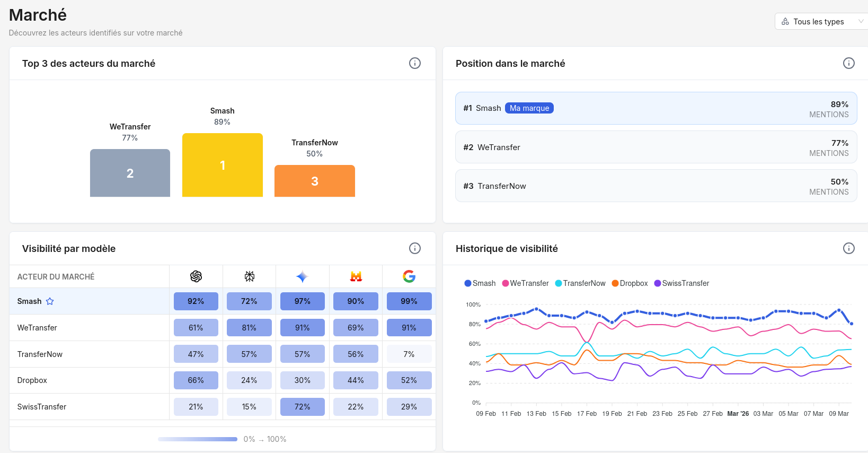This screenshot has width=868, height=453.
Task: Click the Perplexity model column icon
Action: pyautogui.click(x=250, y=276)
